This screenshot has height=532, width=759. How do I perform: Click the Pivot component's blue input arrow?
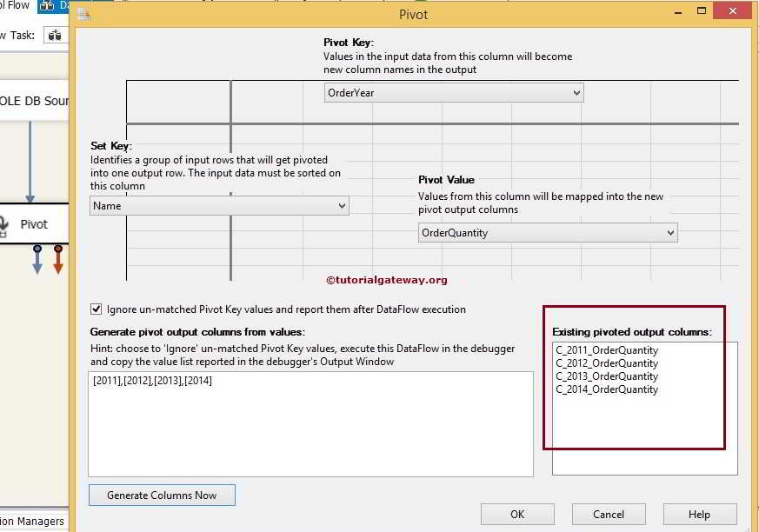click(30, 198)
